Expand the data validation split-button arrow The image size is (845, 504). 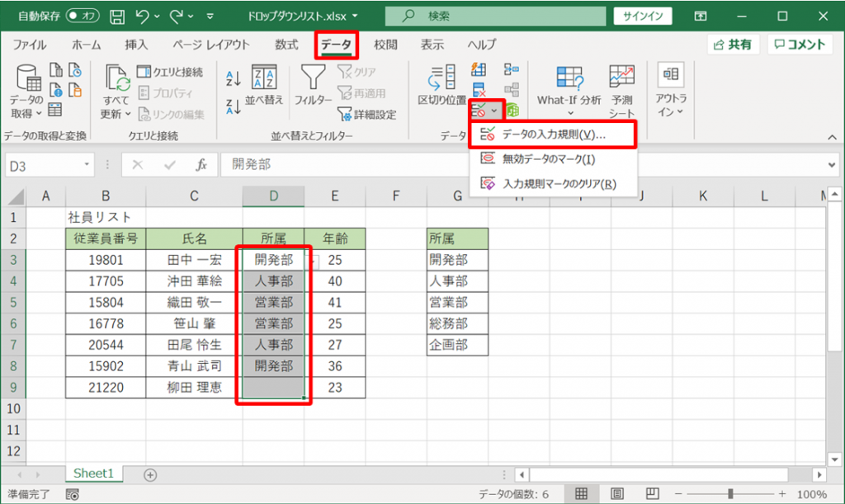(494, 111)
